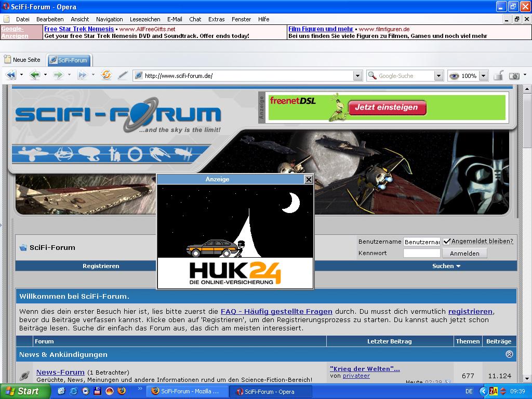The width and height of the screenshot is (532, 399).
Task: Click the TIE-fighter-like last silhouette icon
Action: (x=183, y=154)
